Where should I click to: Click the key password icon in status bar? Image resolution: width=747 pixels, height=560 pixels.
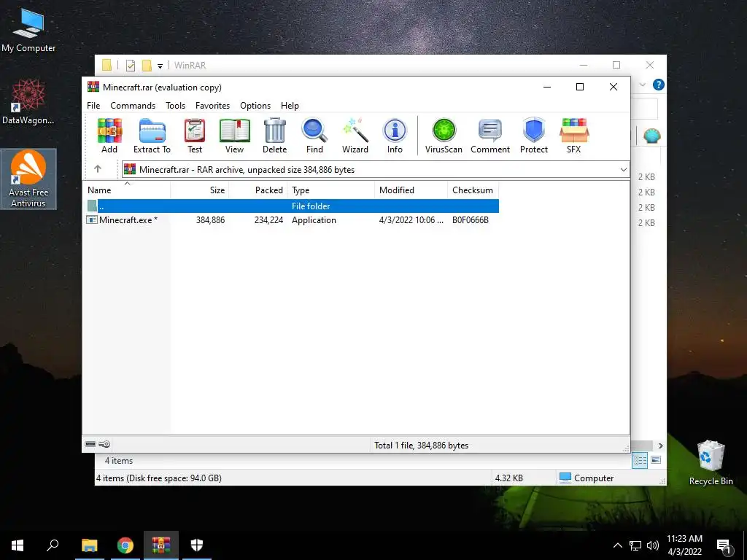pyautogui.click(x=105, y=444)
